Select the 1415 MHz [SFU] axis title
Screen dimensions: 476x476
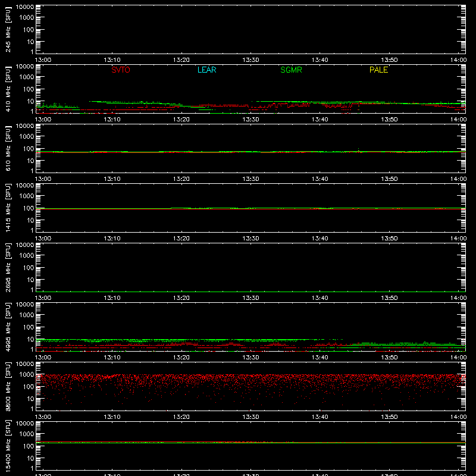click(8, 208)
